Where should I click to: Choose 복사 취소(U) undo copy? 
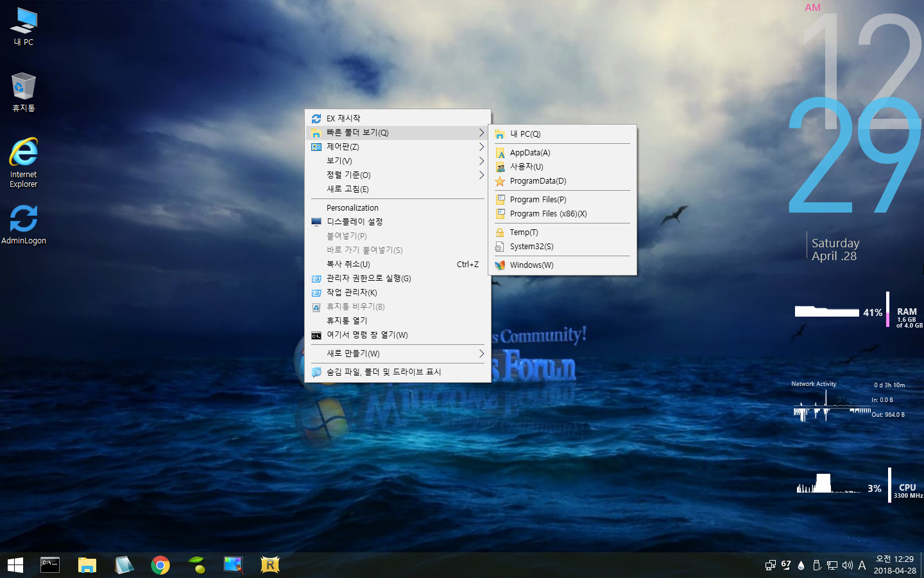pos(398,264)
